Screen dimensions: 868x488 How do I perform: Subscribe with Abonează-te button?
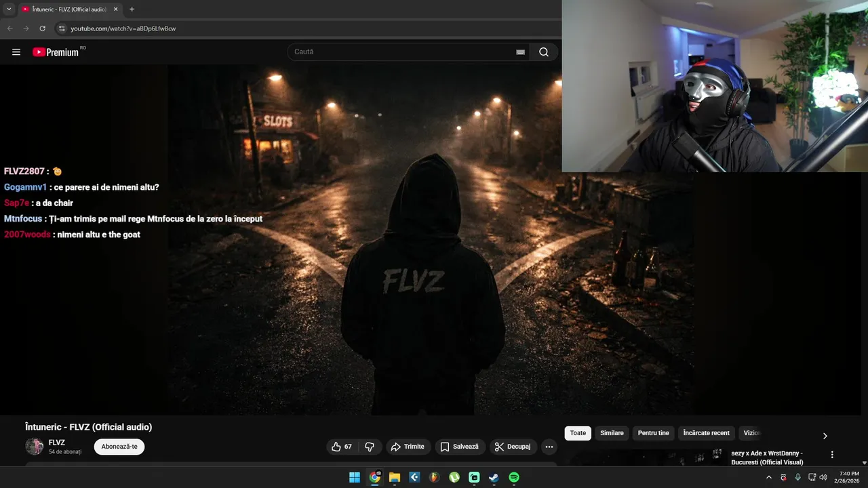tap(119, 447)
